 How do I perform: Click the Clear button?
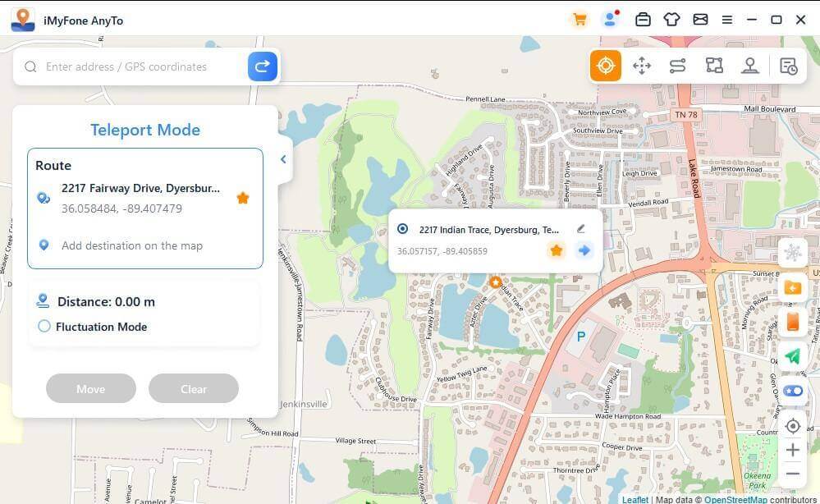(x=194, y=388)
